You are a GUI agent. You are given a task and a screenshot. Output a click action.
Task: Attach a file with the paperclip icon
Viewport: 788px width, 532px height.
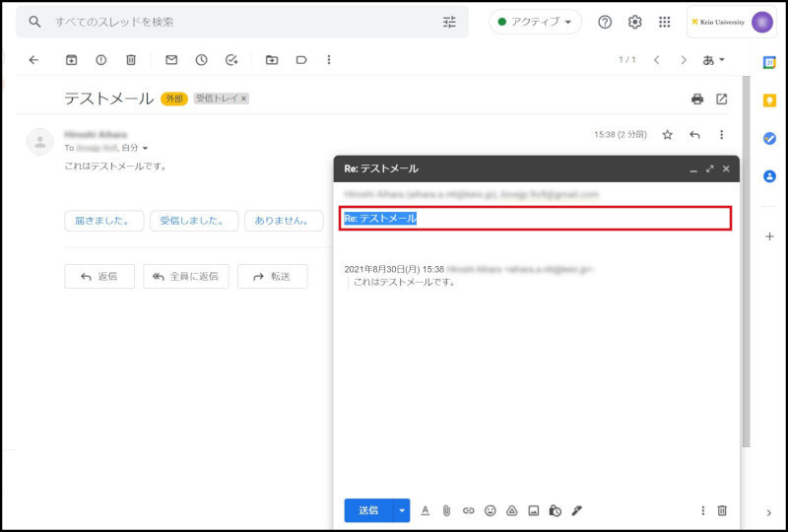(x=446, y=510)
